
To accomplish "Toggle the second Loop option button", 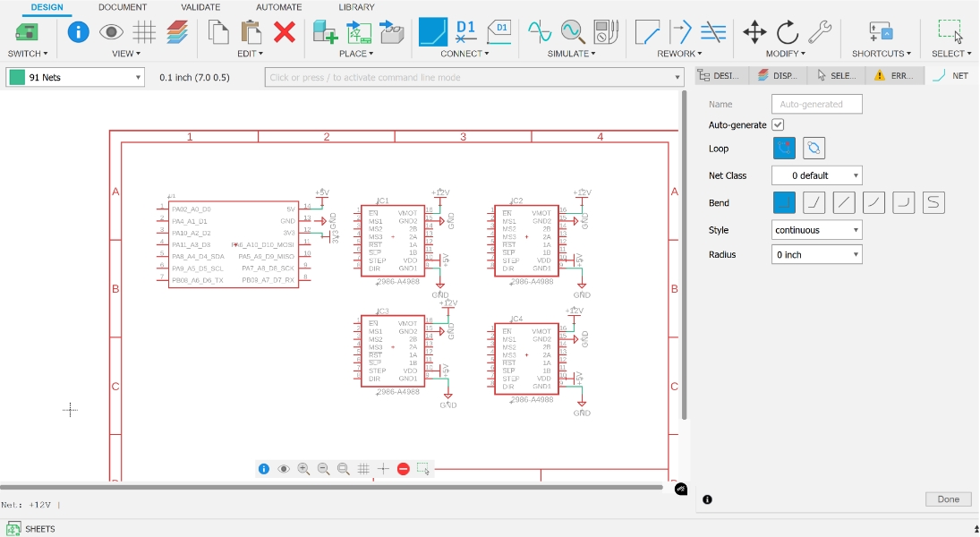I will pyautogui.click(x=814, y=149).
